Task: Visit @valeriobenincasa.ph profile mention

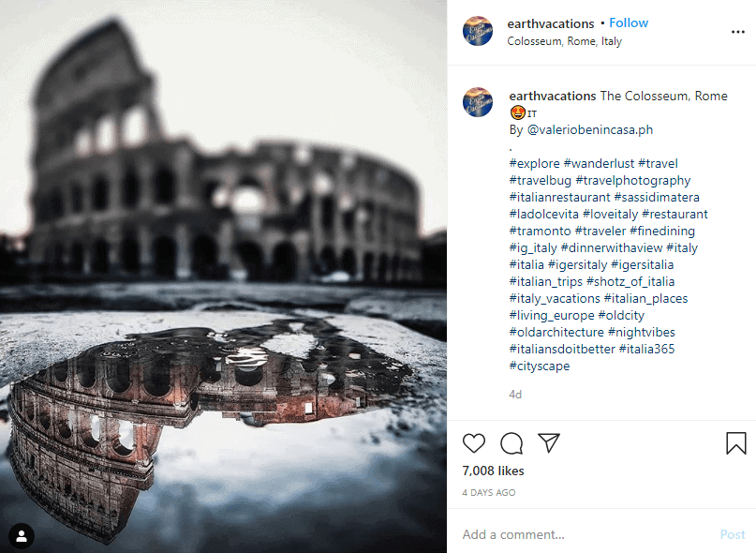Action: [590, 129]
